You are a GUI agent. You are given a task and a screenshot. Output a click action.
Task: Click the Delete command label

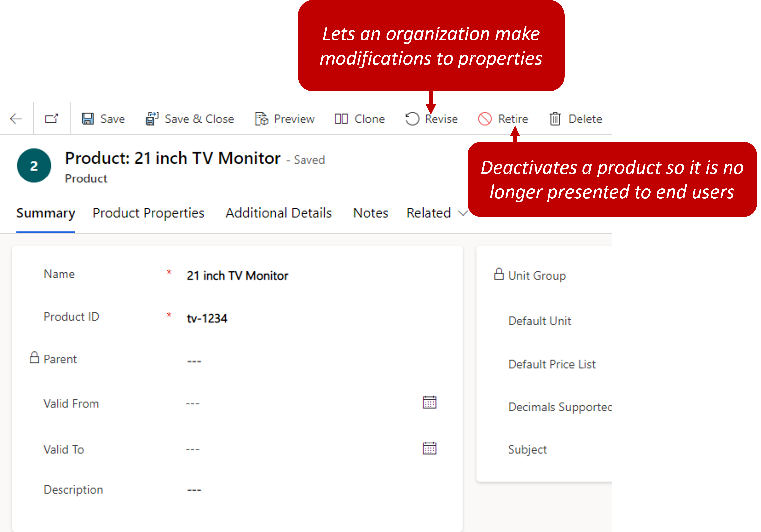pyautogui.click(x=585, y=119)
